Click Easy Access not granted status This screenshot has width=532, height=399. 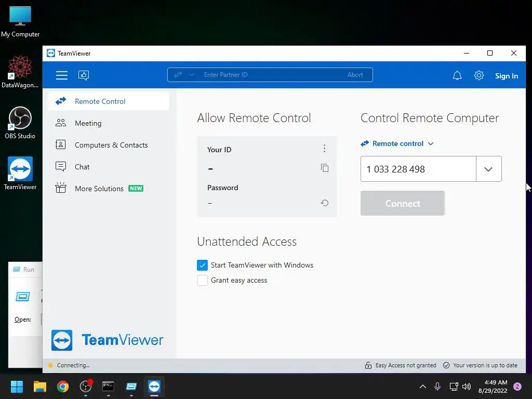pos(401,365)
